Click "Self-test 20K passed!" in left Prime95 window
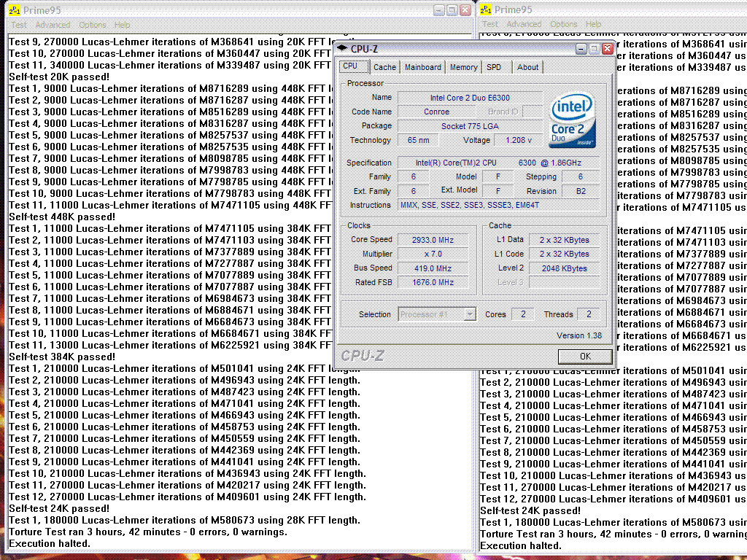This screenshot has width=747, height=560. point(59,77)
